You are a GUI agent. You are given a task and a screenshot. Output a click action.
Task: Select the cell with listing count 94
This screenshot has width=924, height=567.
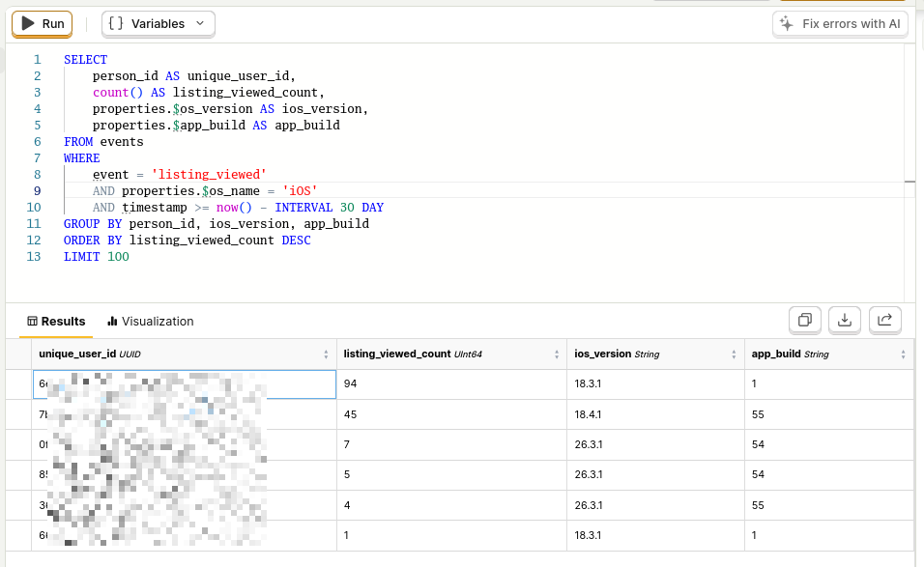tap(450, 384)
